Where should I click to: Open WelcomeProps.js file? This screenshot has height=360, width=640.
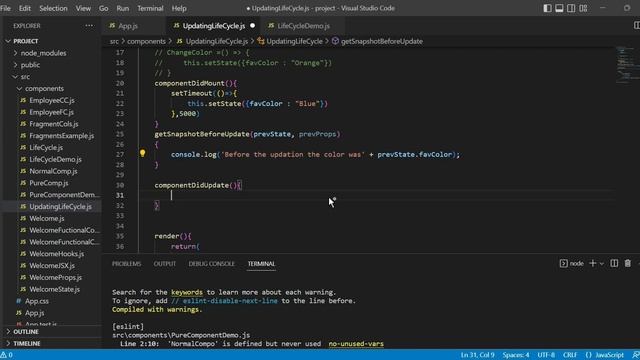click(55, 278)
